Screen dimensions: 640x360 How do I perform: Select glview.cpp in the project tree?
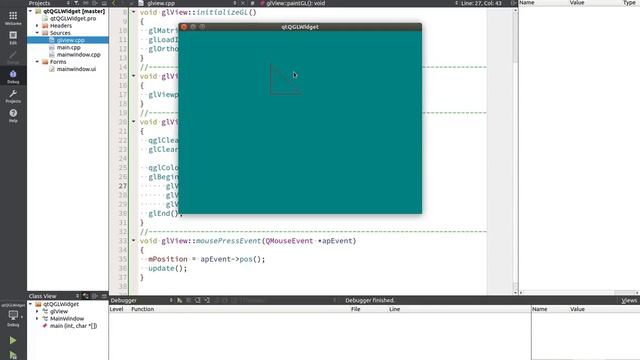71,40
